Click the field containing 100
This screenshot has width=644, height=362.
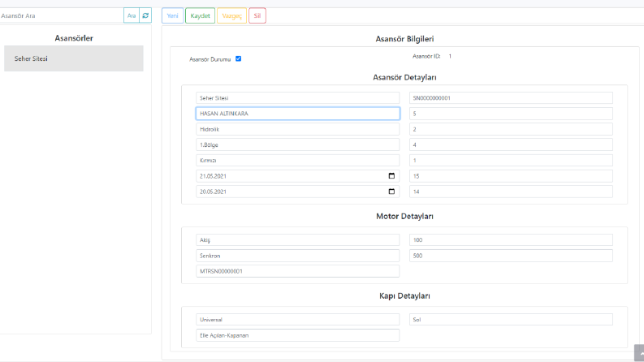(511, 240)
